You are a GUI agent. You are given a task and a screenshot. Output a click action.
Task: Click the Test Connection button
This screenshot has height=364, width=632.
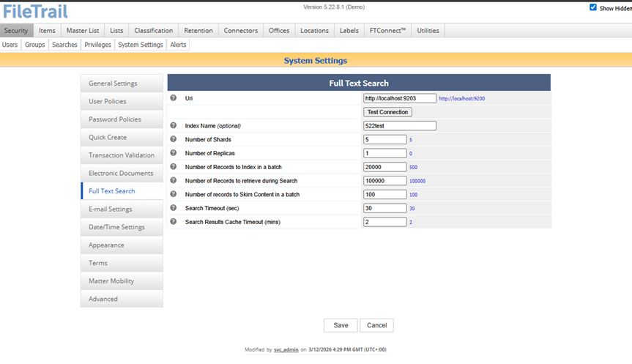tap(387, 112)
